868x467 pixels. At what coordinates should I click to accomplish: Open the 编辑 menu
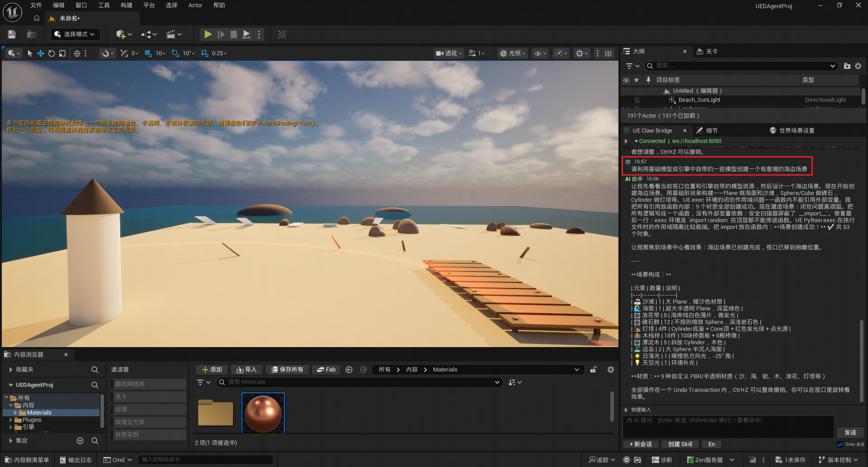[59, 5]
